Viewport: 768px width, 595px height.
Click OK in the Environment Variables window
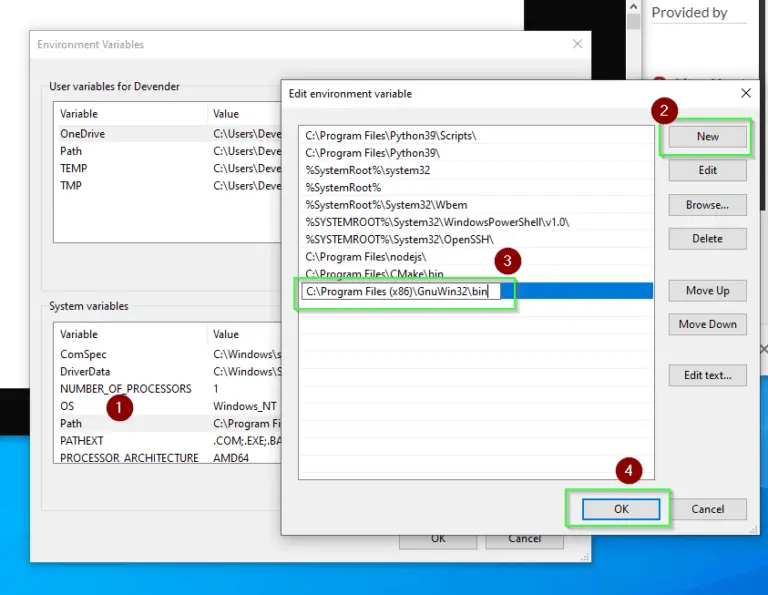438,541
